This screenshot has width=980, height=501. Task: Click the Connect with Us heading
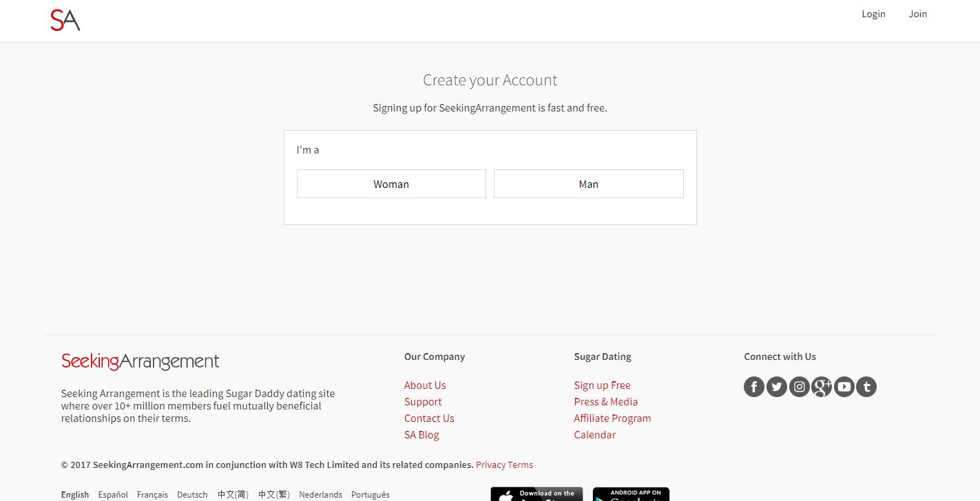[780, 356]
